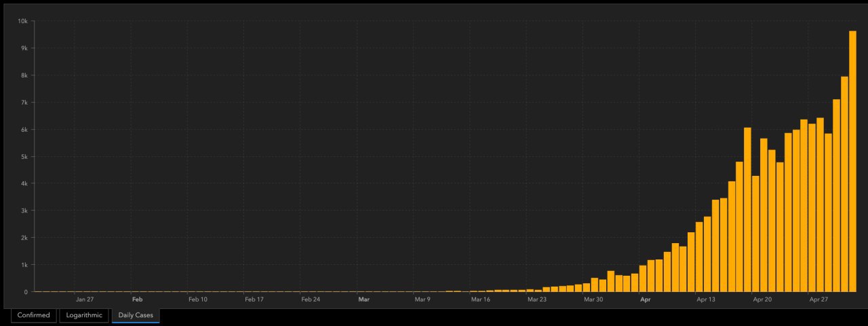Click the Apr 20 date label
The image size is (868, 326).
point(762,299)
